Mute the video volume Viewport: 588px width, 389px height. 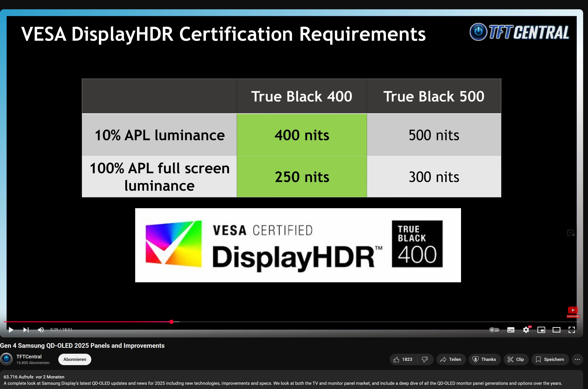coord(41,330)
